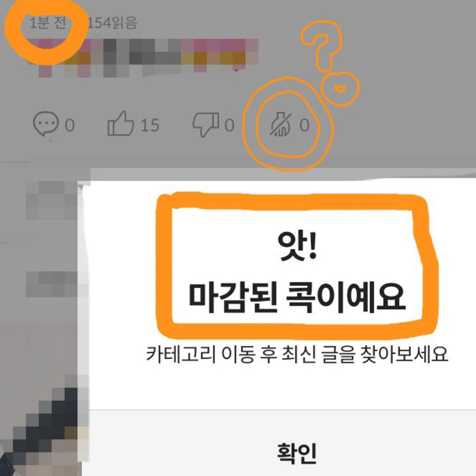This screenshot has height=476, width=476.
Task: Click '마감된 콕이에요' message text
Action: tap(297, 298)
